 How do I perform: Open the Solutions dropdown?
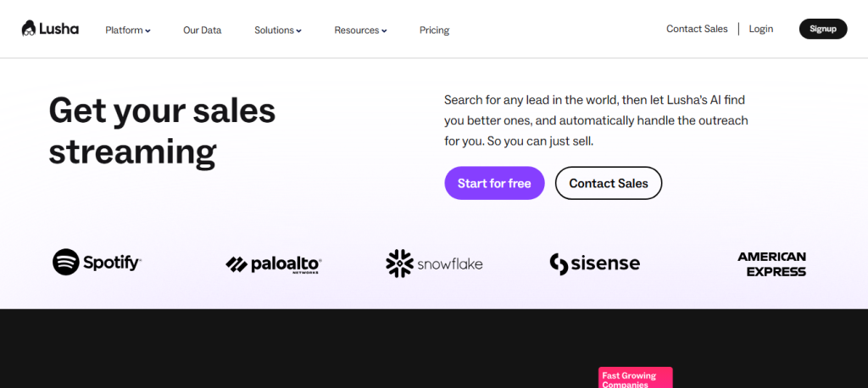point(278,30)
